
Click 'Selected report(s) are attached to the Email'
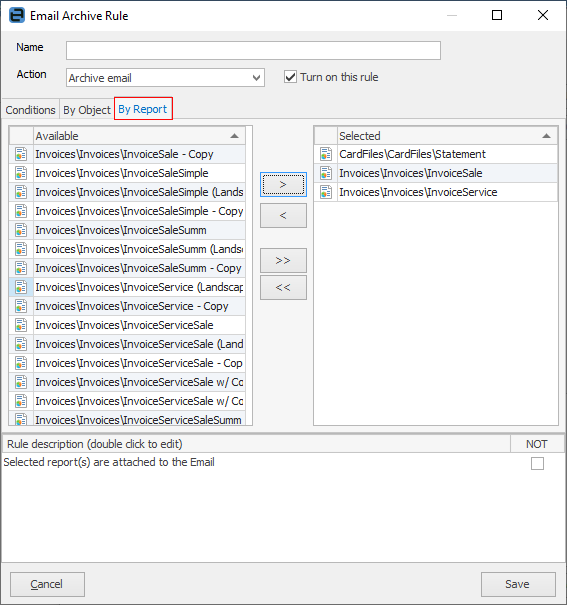pos(109,462)
